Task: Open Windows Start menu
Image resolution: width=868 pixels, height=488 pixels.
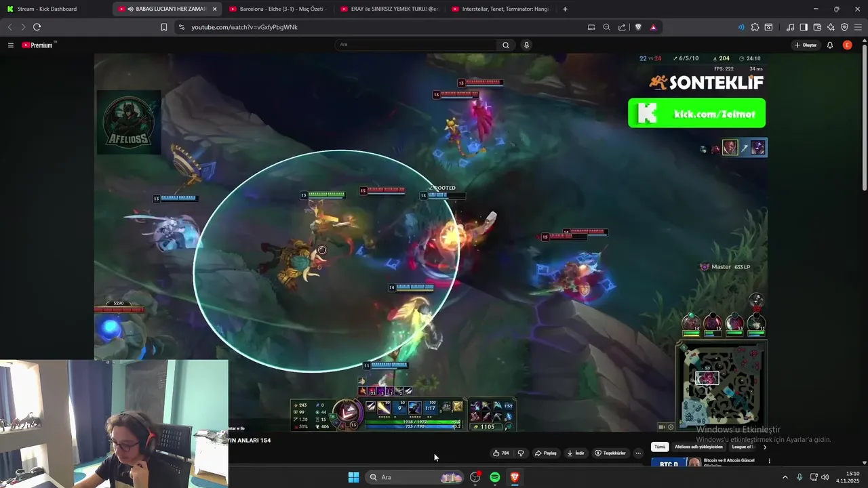Action: (x=353, y=477)
